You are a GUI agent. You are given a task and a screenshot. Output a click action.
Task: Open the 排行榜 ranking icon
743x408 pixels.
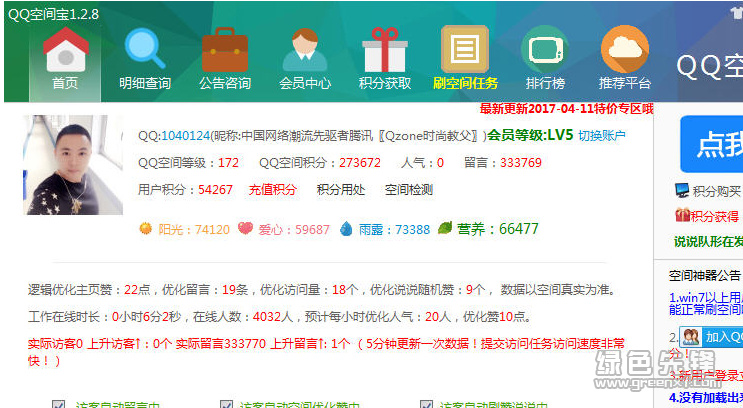coord(545,50)
